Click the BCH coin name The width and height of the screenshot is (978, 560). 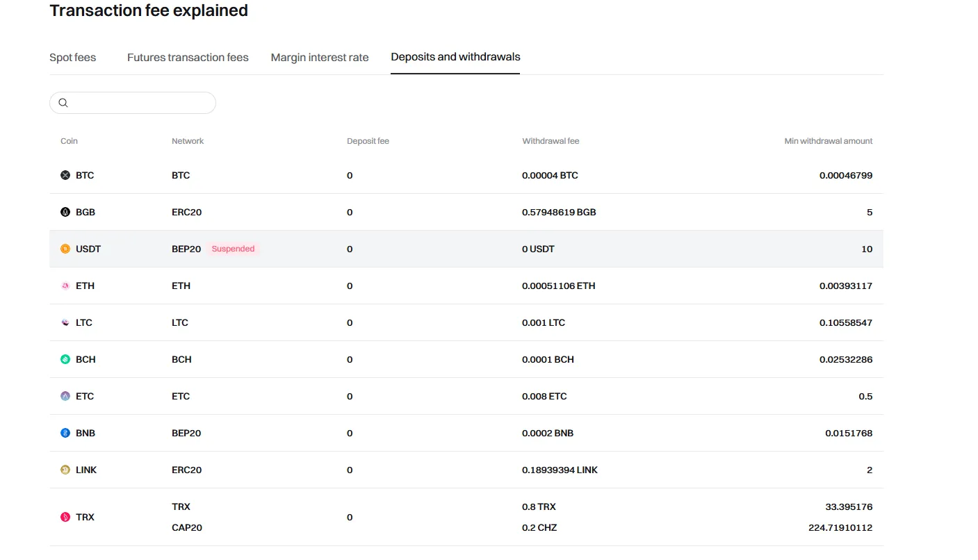pyautogui.click(x=85, y=359)
